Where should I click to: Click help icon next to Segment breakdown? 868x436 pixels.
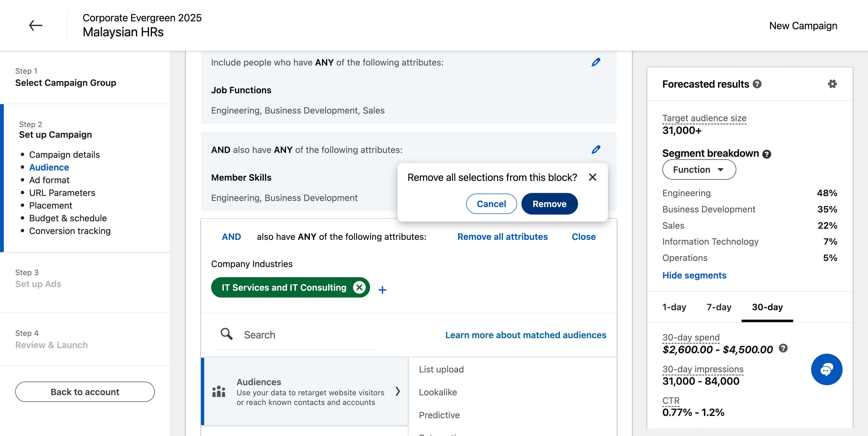pyautogui.click(x=766, y=154)
